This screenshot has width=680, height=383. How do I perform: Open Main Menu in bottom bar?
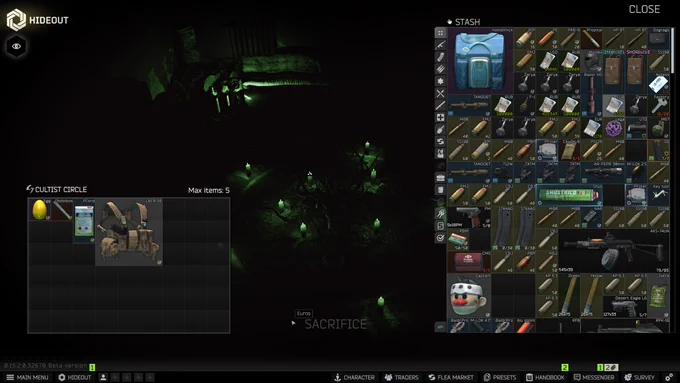click(27, 377)
